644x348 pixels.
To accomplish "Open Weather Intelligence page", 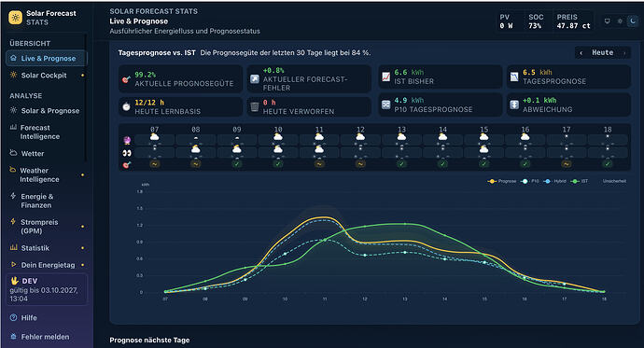I will pyautogui.click(x=47, y=174).
